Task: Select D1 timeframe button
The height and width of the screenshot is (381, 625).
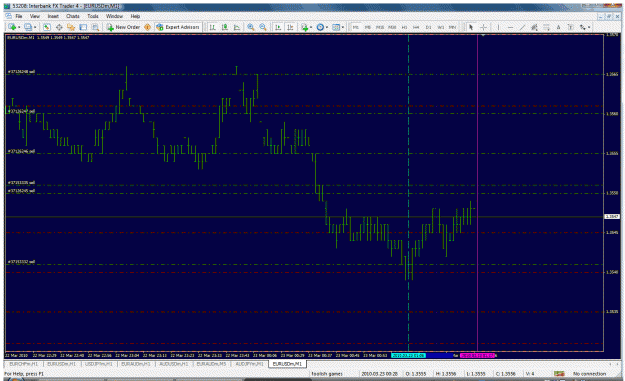Action: pos(428,27)
